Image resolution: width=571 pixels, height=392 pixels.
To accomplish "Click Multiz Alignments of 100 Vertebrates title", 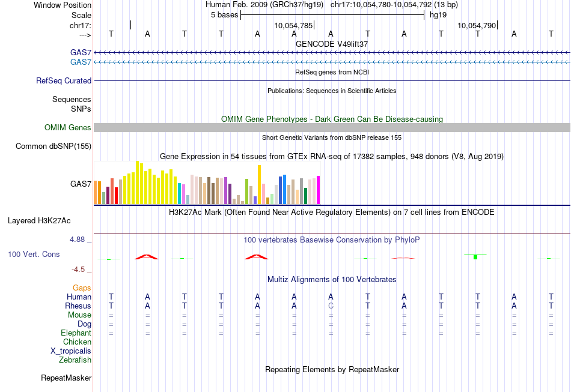I will point(332,280).
